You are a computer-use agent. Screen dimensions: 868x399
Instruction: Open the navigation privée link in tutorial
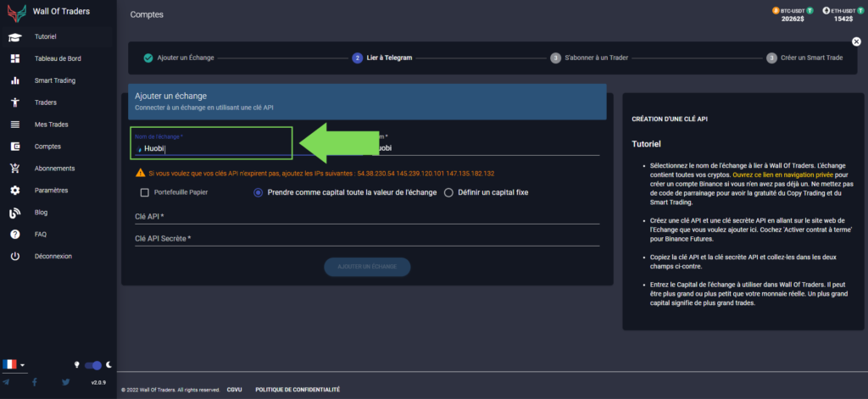782,175
